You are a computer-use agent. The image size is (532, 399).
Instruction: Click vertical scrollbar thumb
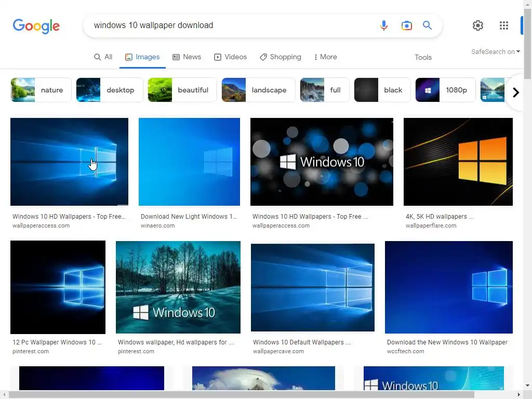528,44
